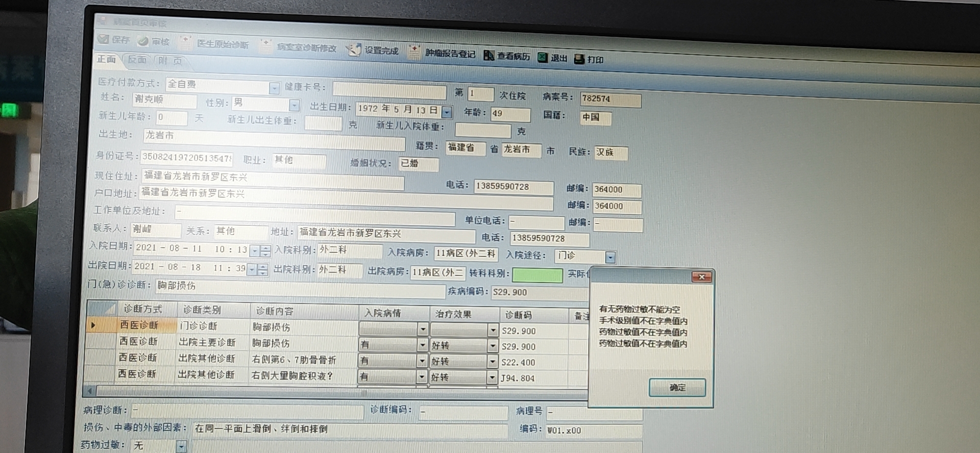Click the 打印 print icon

click(579, 59)
